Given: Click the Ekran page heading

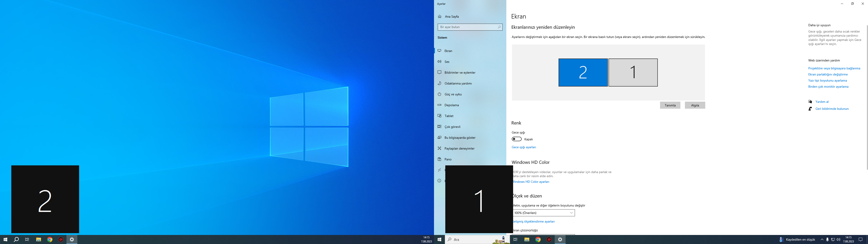Looking at the screenshot, I should click(x=519, y=16).
